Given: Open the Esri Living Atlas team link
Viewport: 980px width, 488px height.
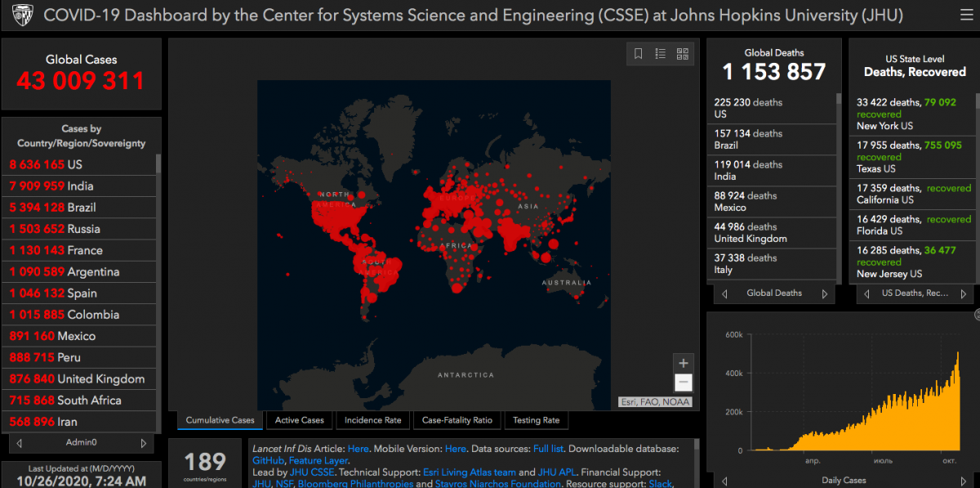Looking at the screenshot, I should [x=469, y=472].
